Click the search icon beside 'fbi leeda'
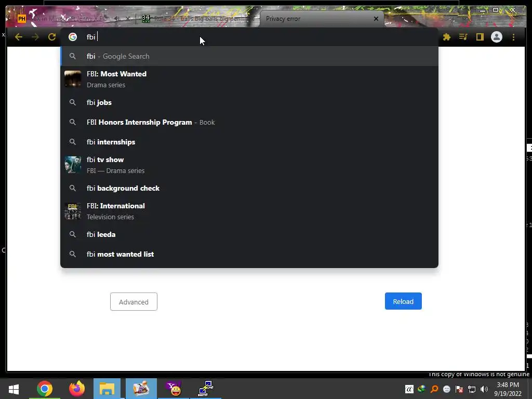 [73, 234]
